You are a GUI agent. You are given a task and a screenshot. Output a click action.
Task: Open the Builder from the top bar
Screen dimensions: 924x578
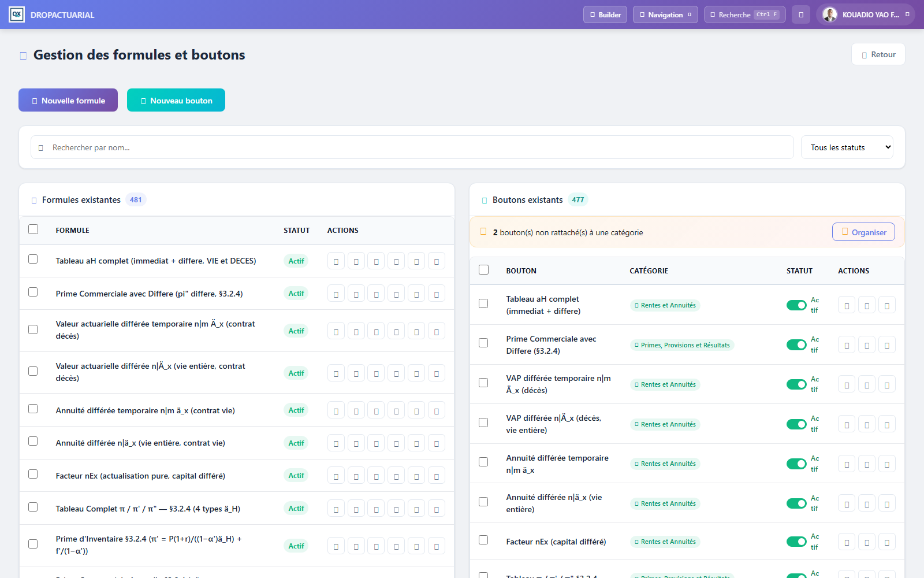pyautogui.click(x=605, y=14)
